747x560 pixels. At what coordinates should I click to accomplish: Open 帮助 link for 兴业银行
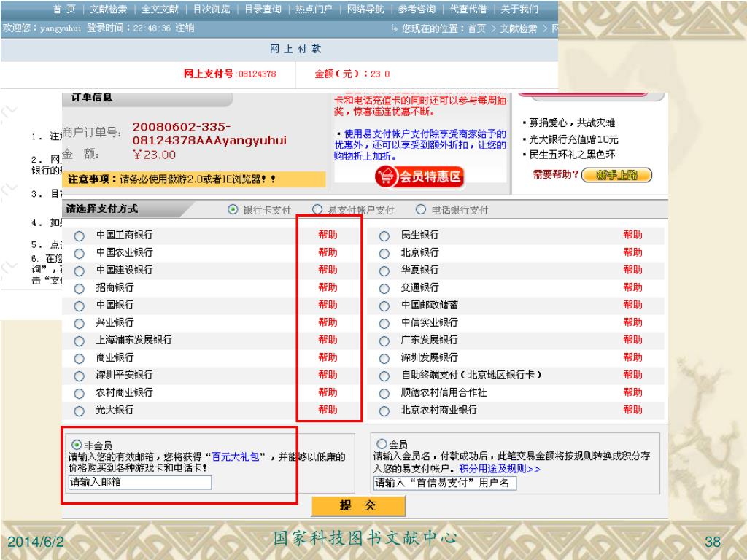point(328,322)
